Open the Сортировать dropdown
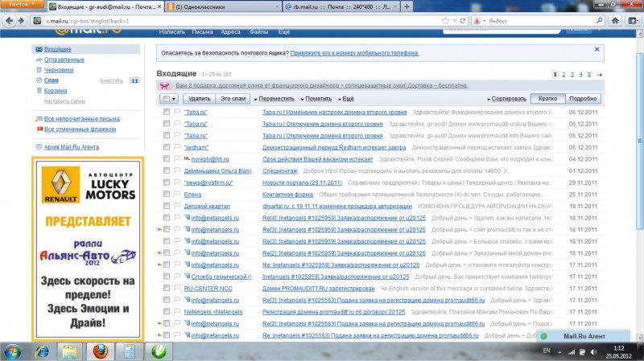Screen dimensions: 644x361 pyautogui.click(x=507, y=99)
